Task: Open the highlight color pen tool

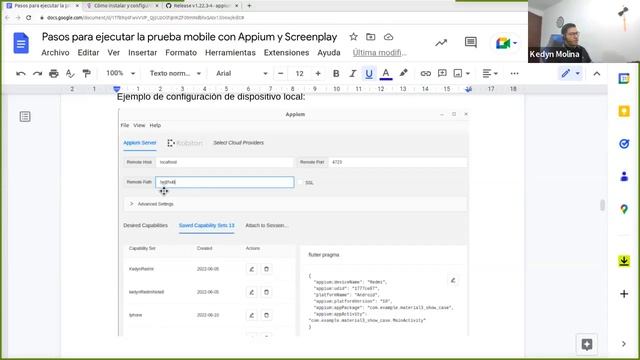Action: click(x=403, y=73)
